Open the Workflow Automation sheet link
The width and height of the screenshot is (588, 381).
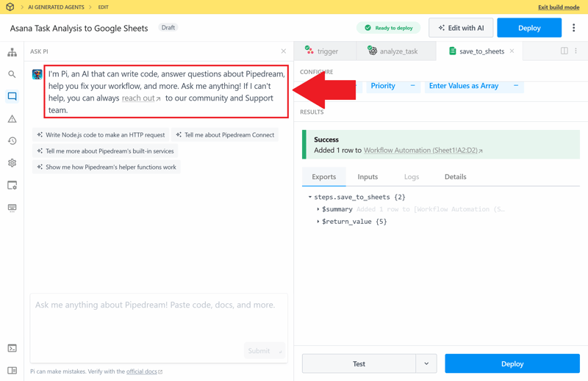[x=423, y=150]
